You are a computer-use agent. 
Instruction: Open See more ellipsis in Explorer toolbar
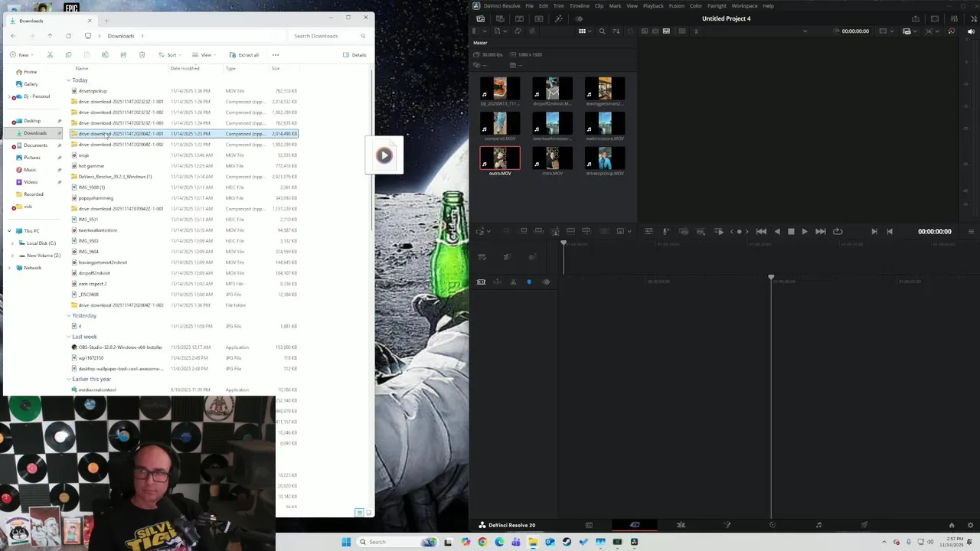(276, 55)
